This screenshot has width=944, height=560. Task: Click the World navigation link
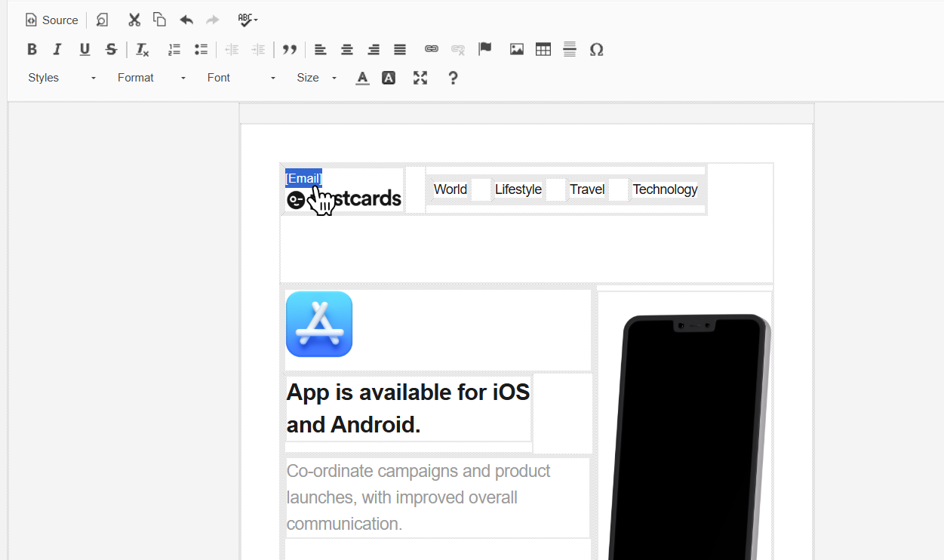(x=450, y=189)
